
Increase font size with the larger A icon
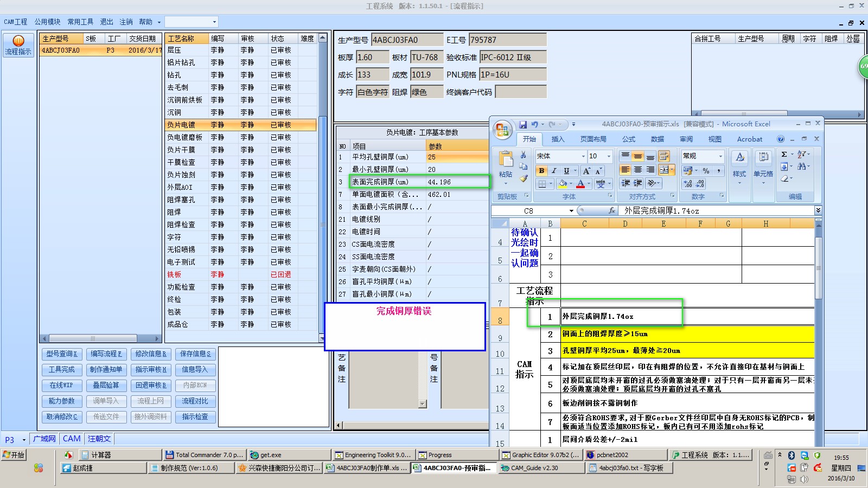point(586,171)
